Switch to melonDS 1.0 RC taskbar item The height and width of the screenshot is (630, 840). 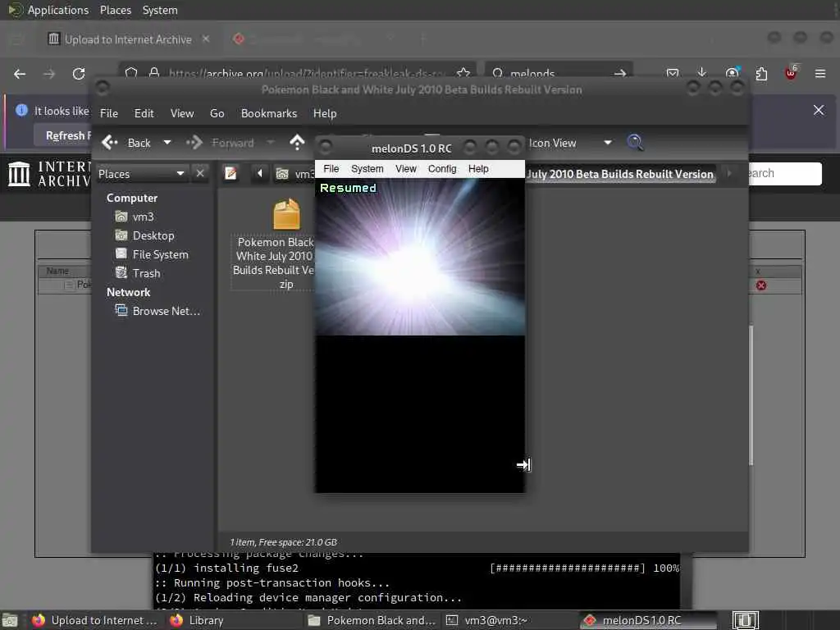coord(649,620)
